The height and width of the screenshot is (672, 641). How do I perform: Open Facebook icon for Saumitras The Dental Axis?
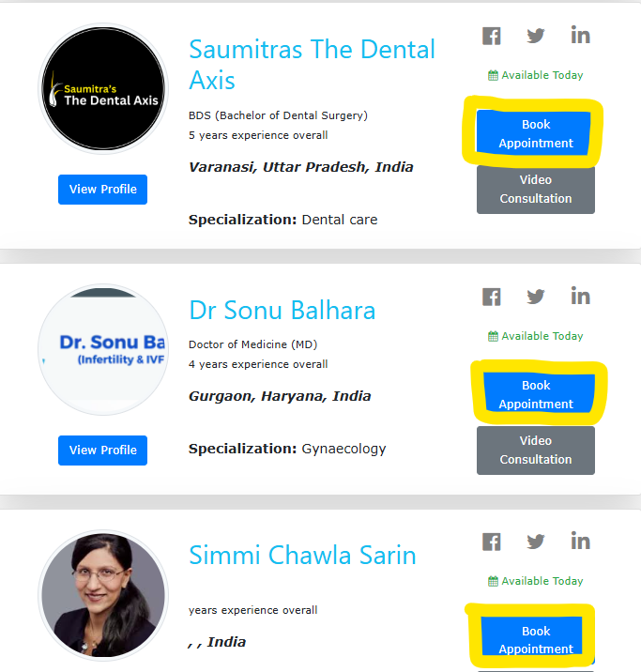point(492,36)
